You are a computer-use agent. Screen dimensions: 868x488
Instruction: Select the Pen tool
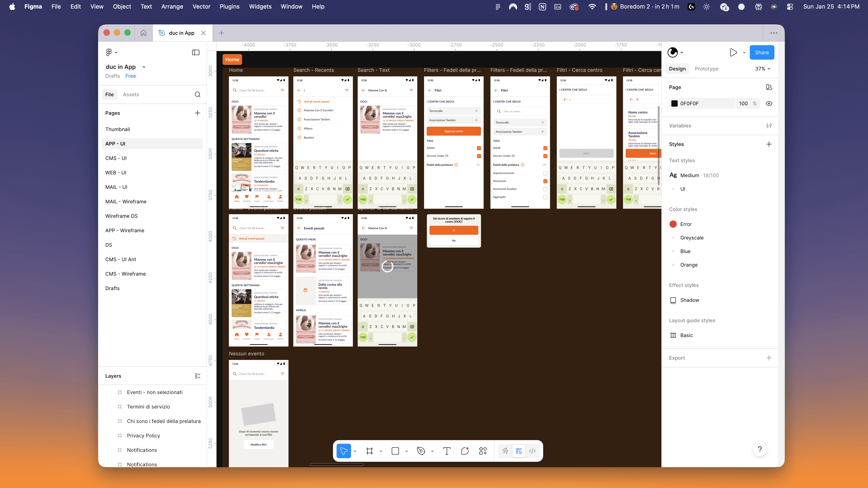tap(421, 451)
